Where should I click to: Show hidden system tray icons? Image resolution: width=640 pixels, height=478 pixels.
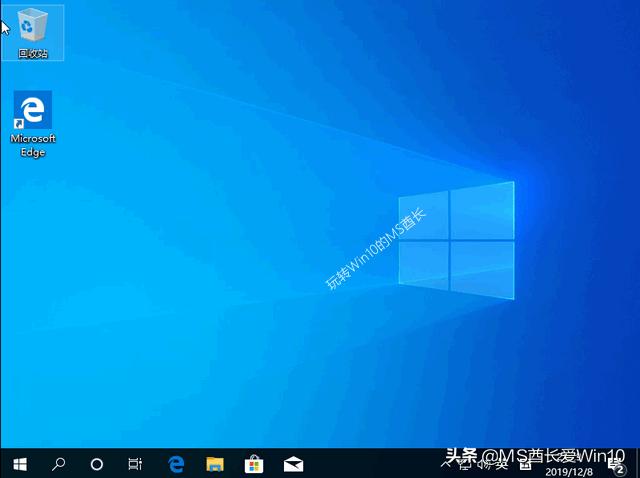(x=447, y=463)
